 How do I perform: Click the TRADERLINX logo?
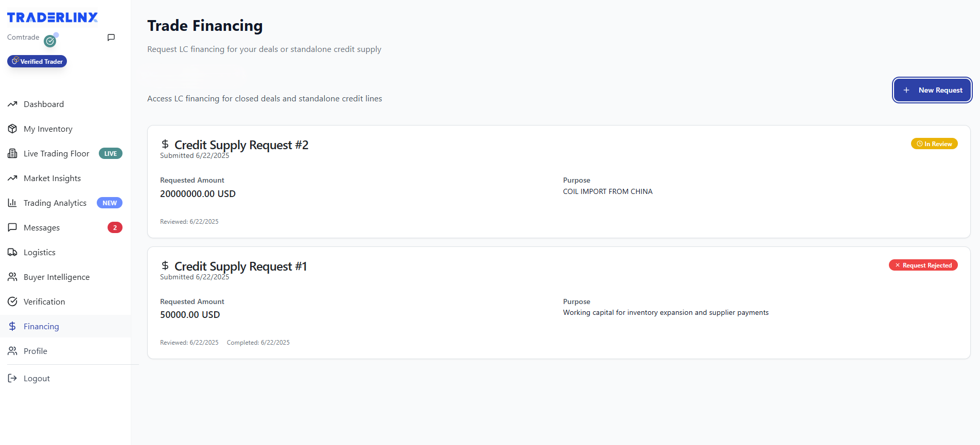(x=52, y=17)
